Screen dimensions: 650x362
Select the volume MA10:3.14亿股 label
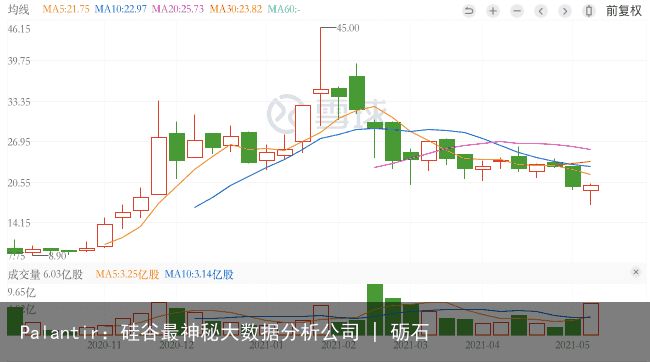pyautogui.click(x=199, y=274)
